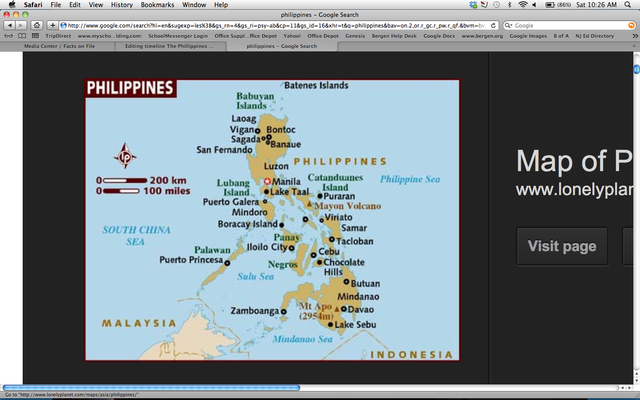Viewport: 640px width, 400px height.
Task: Open the Yahoo! bookmark
Action: pos(292,36)
